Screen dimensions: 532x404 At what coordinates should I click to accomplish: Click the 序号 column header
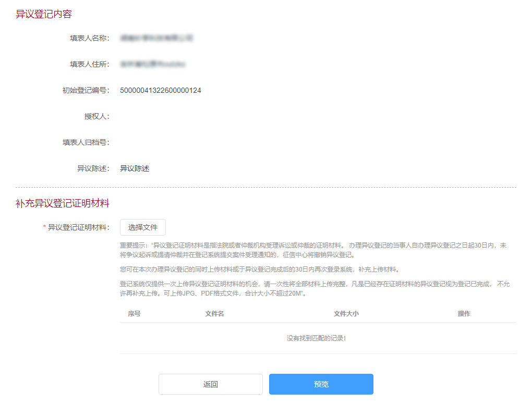(135, 314)
